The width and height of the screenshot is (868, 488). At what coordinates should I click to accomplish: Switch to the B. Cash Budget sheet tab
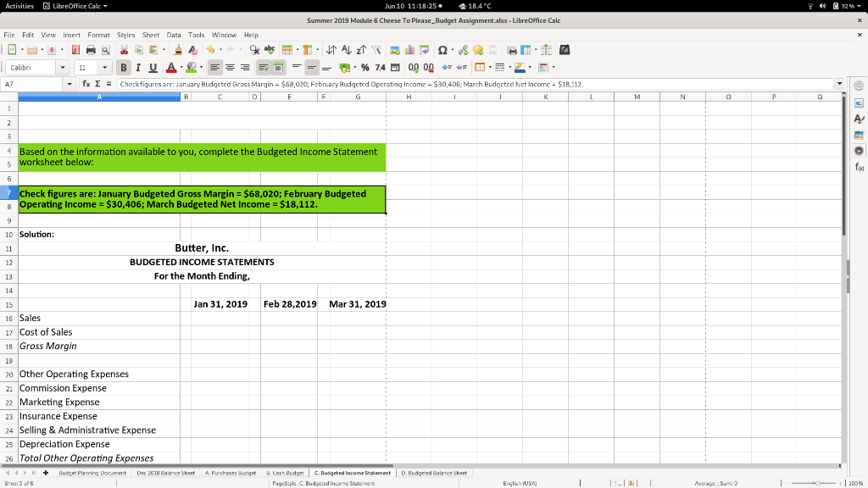(x=285, y=473)
